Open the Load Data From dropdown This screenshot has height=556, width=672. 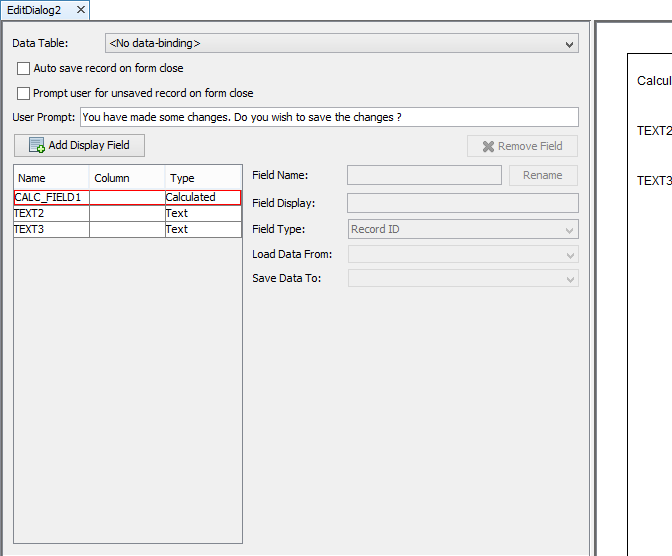coord(463,254)
